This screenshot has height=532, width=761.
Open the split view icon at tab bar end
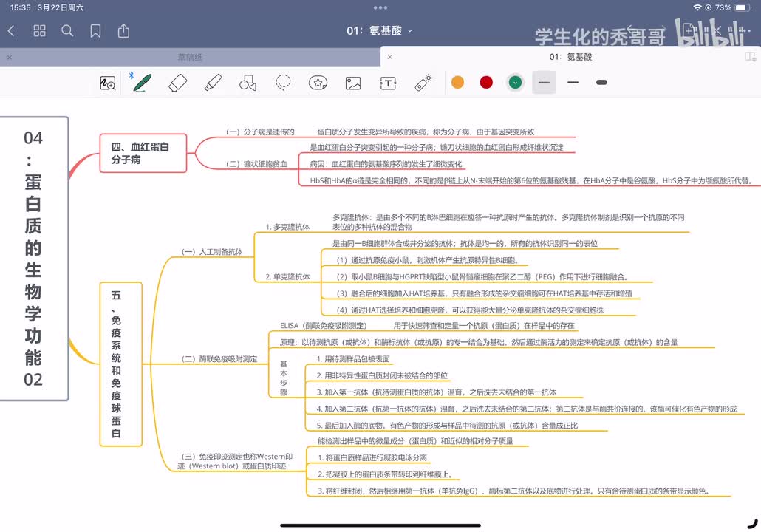pyautogui.click(x=750, y=57)
